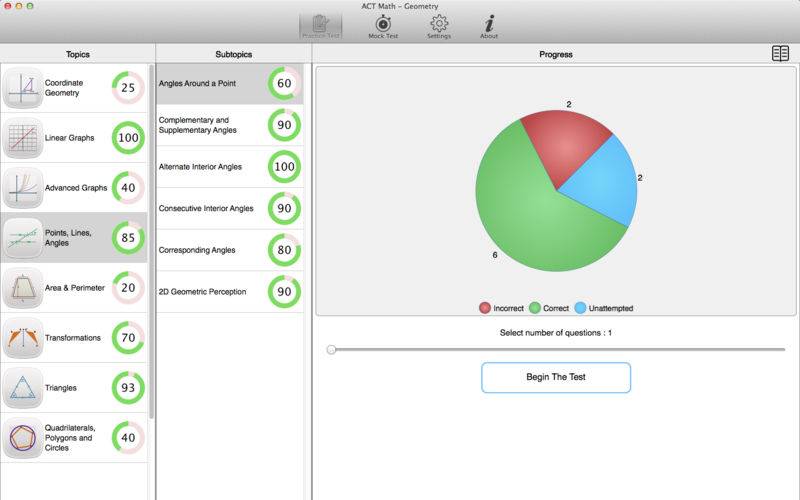Select the Advanced Graphs topic icon
This screenshot has width=800, height=500.
click(22, 188)
